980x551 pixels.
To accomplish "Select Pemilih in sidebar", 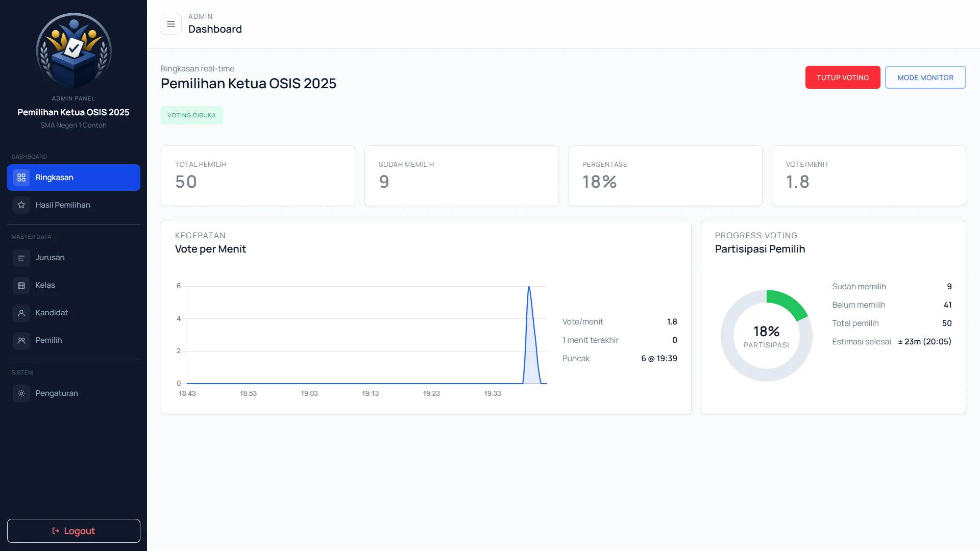I will [73, 341].
